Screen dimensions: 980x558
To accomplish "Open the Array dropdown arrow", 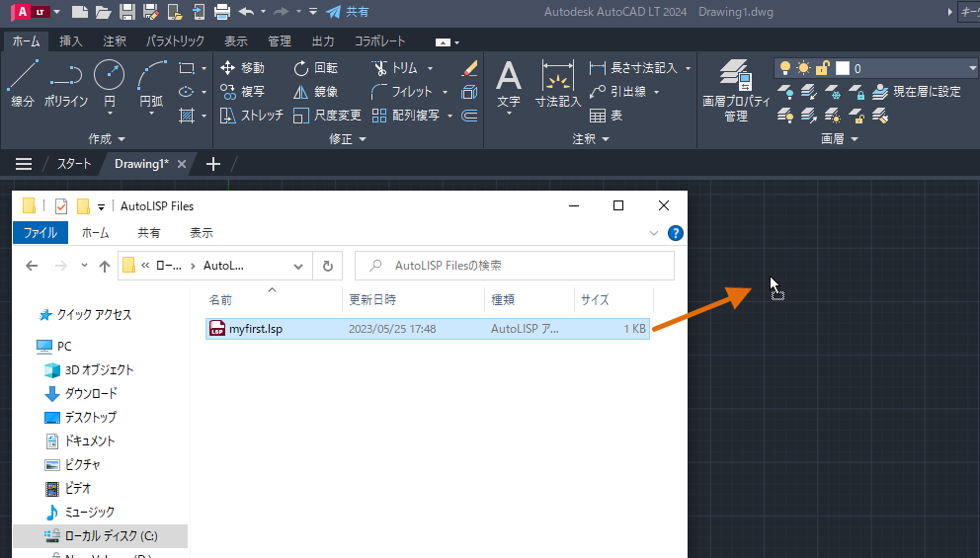I will click(x=450, y=116).
